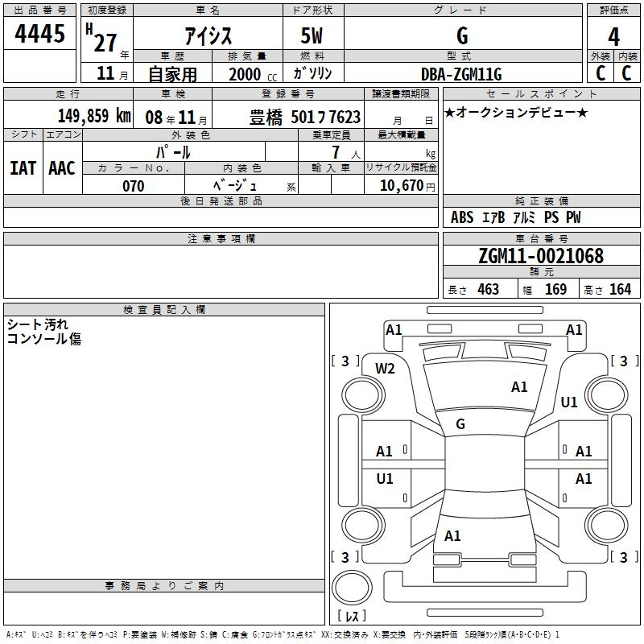
Task: Click inspector note コンソール傷
Action: (x=44, y=339)
